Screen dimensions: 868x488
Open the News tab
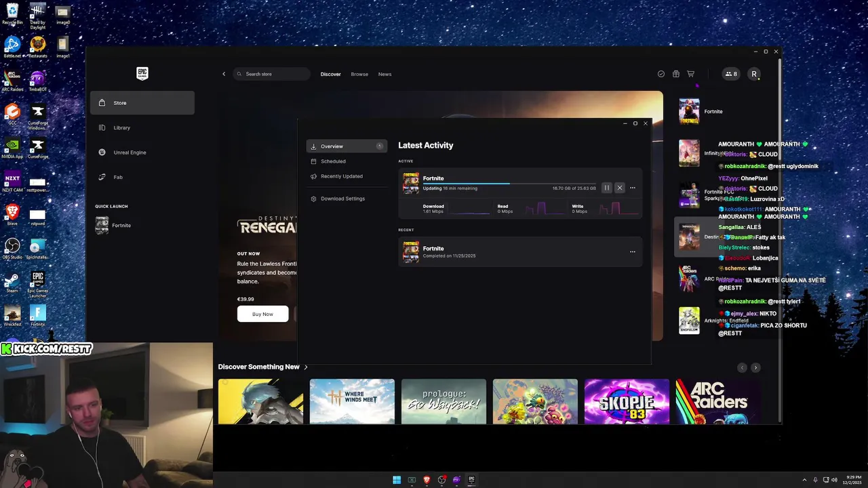point(384,74)
